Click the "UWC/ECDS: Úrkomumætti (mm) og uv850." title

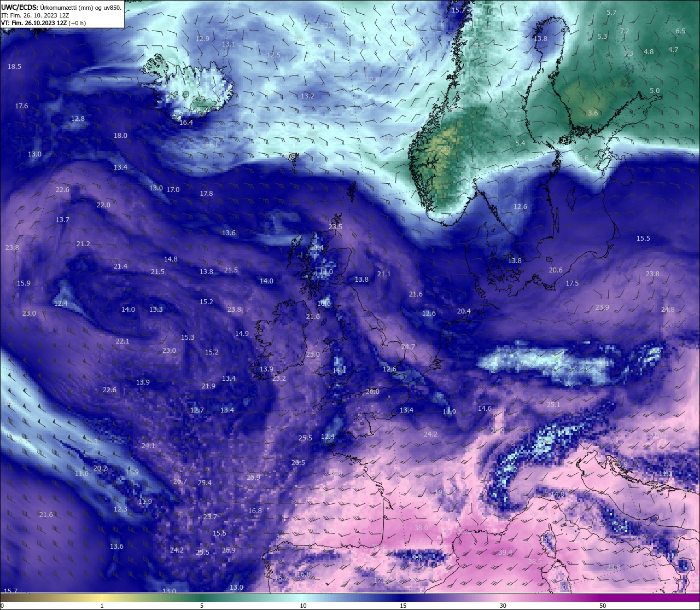coord(61,7)
